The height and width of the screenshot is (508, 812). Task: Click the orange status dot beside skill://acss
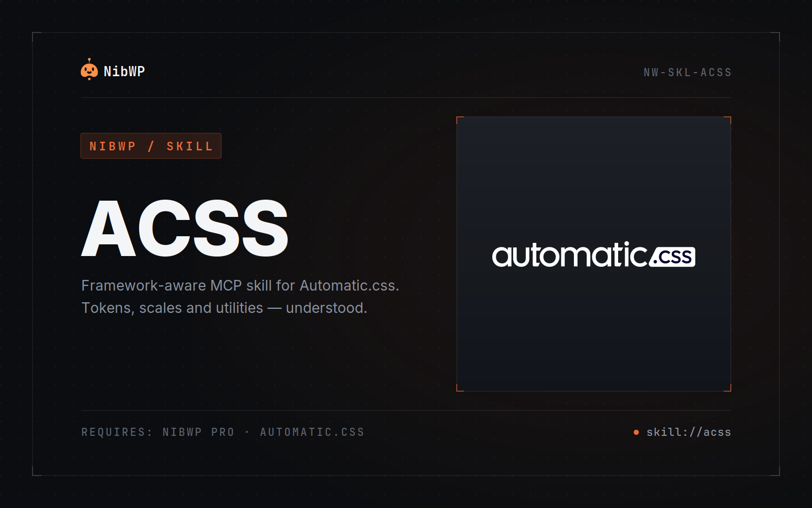(636, 432)
